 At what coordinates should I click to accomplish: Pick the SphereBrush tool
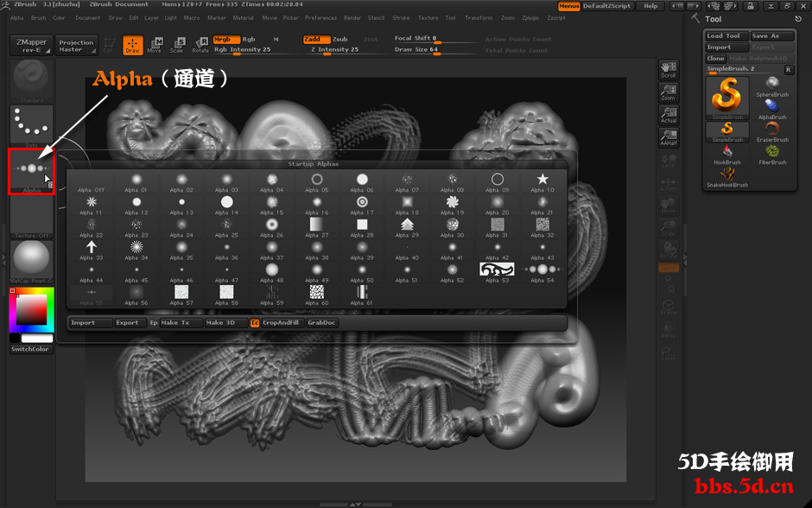click(x=772, y=87)
